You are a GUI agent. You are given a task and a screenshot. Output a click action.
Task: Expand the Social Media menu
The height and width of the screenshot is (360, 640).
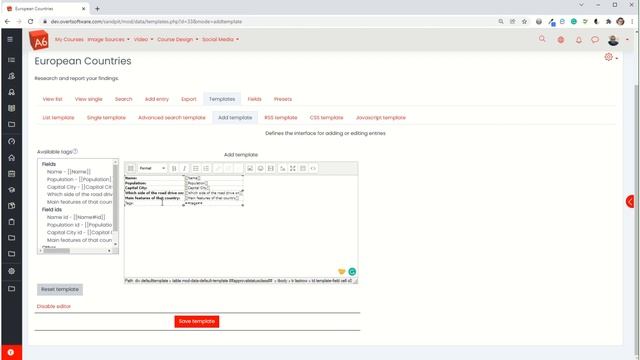[x=220, y=40]
